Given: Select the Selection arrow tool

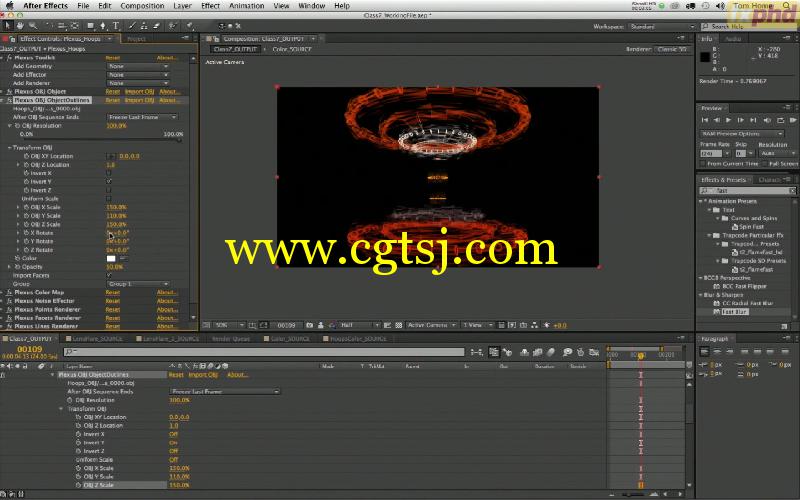Looking at the screenshot, I should point(8,26).
